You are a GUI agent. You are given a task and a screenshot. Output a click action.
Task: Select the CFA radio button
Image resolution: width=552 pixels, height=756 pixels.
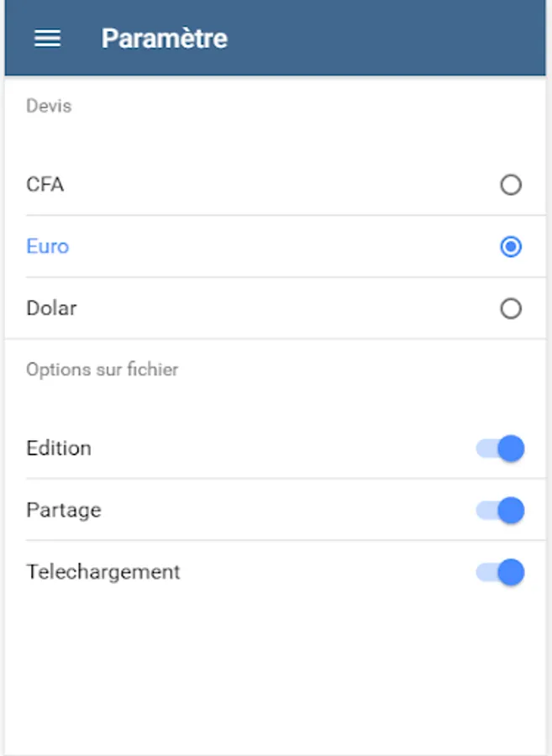pyautogui.click(x=510, y=185)
